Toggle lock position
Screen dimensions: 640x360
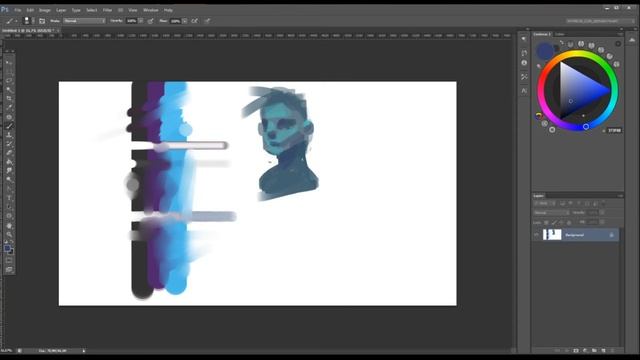click(x=561, y=222)
